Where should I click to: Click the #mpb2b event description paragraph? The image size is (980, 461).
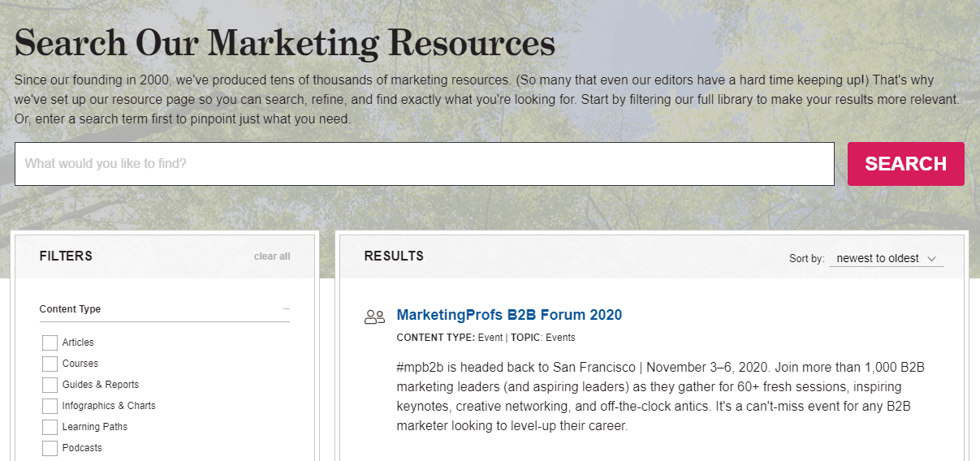pos(661,396)
